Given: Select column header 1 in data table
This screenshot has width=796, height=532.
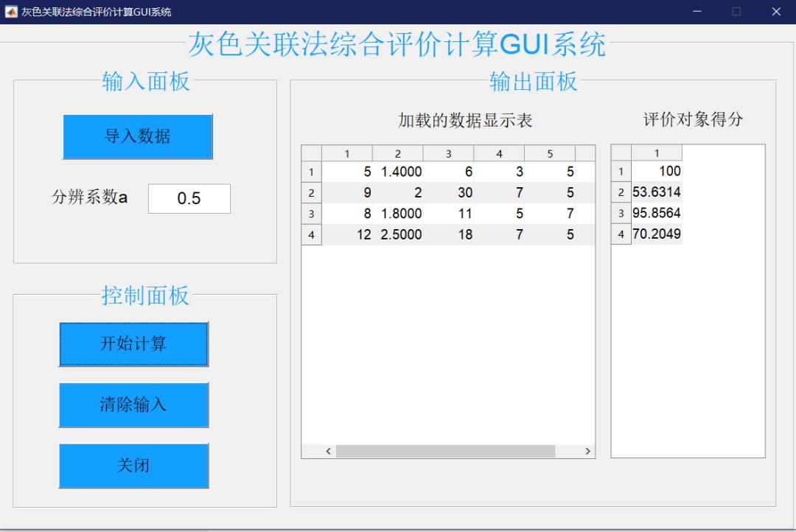Looking at the screenshot, I should tap(346, 153).
